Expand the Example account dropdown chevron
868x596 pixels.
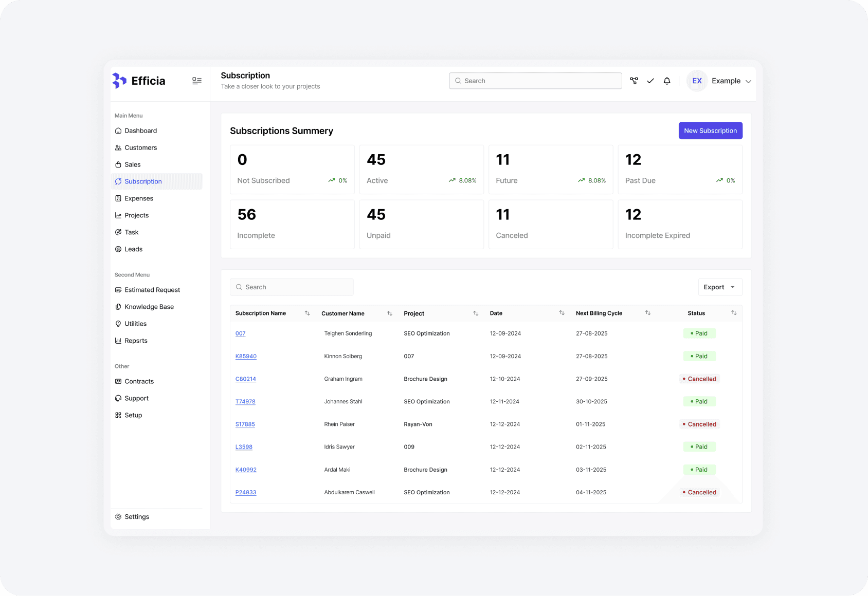click(x=748, y=81)
